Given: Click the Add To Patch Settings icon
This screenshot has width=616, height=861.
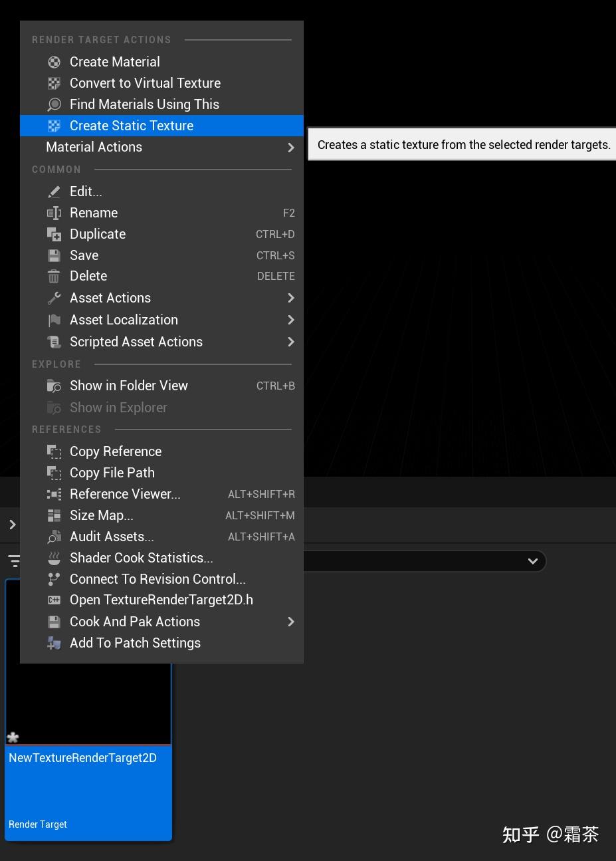Looking at the screenshot, I should (54, 643).
